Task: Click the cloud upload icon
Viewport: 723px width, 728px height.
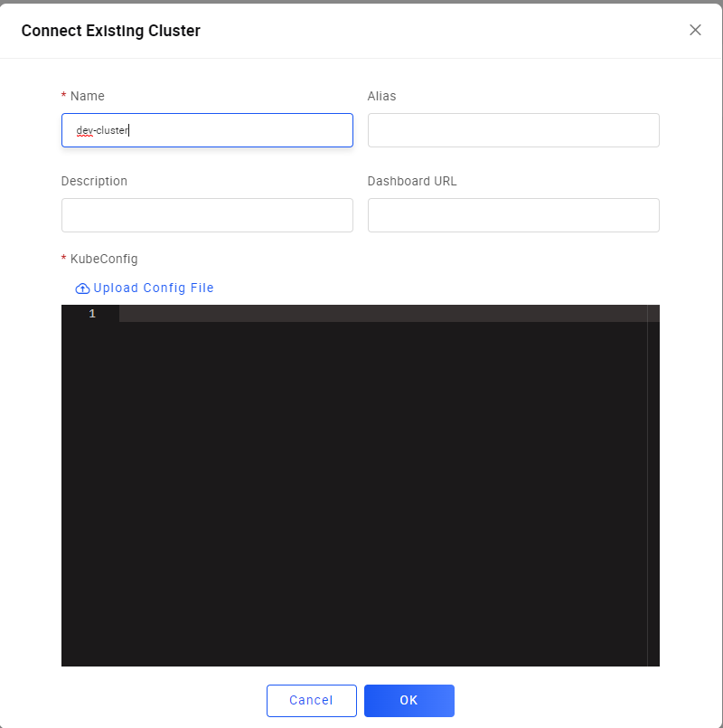Action: pyautogui.click(x=82, y=288)
